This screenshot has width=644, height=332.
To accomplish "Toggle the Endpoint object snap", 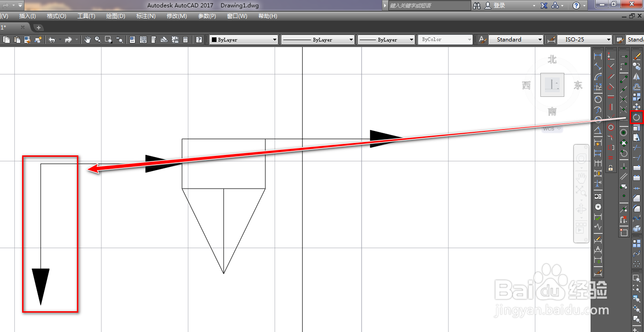I will [x=623, y=79].
